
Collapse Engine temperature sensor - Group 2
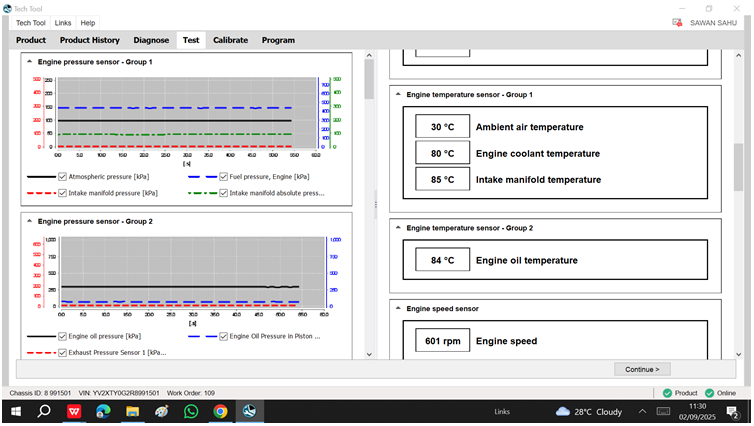(x=398, y=227)
